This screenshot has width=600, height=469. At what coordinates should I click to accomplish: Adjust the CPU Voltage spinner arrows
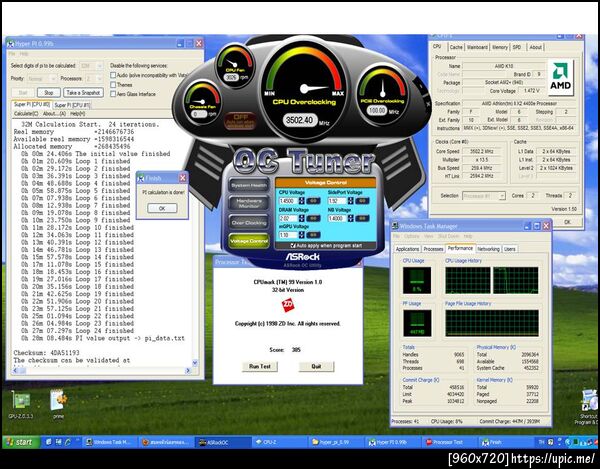(302, 201)
